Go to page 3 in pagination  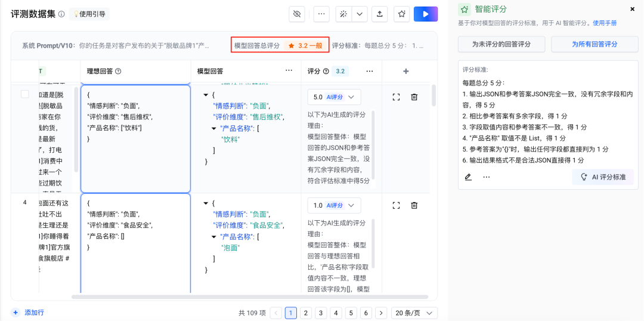pos(321,313)
